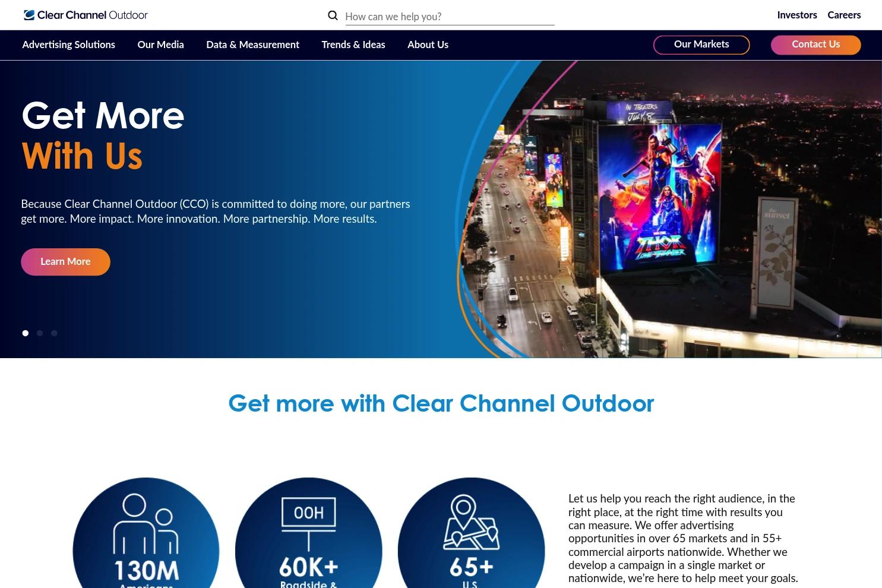
Task: Click the paragraph starting 'Let us help you reach'
Action: 684,539
